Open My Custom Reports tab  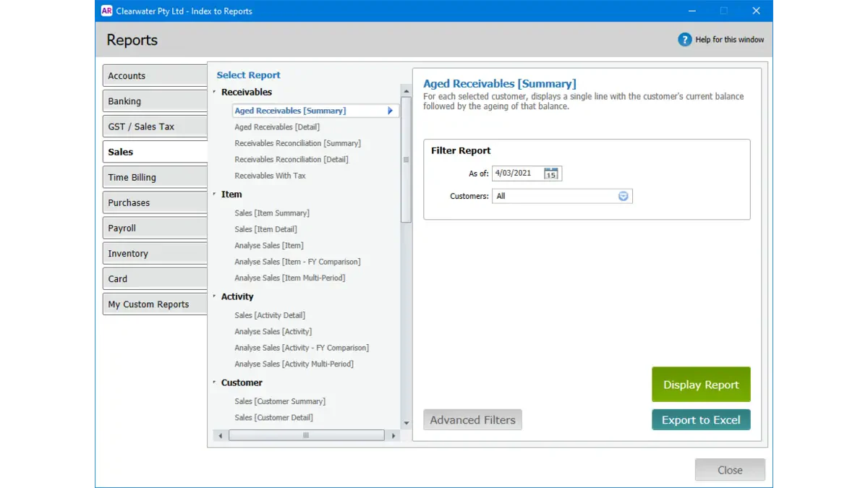pyautogui.click(x=155, y=304)
